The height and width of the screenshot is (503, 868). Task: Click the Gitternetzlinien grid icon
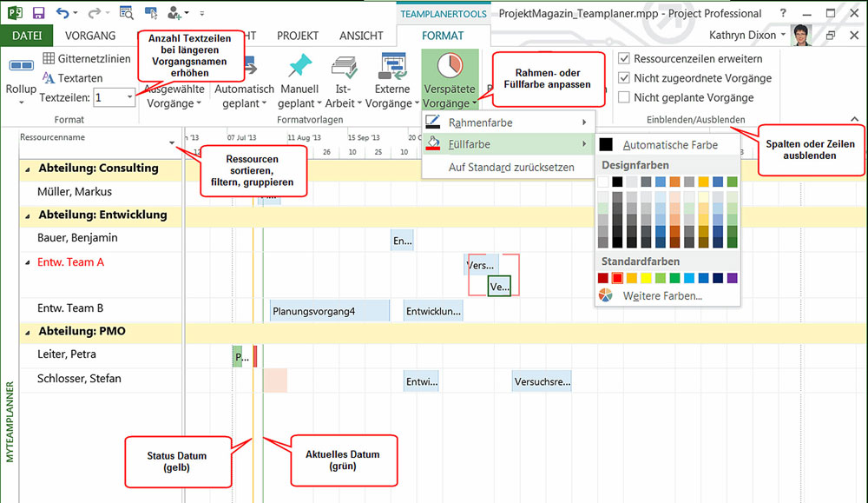pyautogui.click(x=49, y=59)
